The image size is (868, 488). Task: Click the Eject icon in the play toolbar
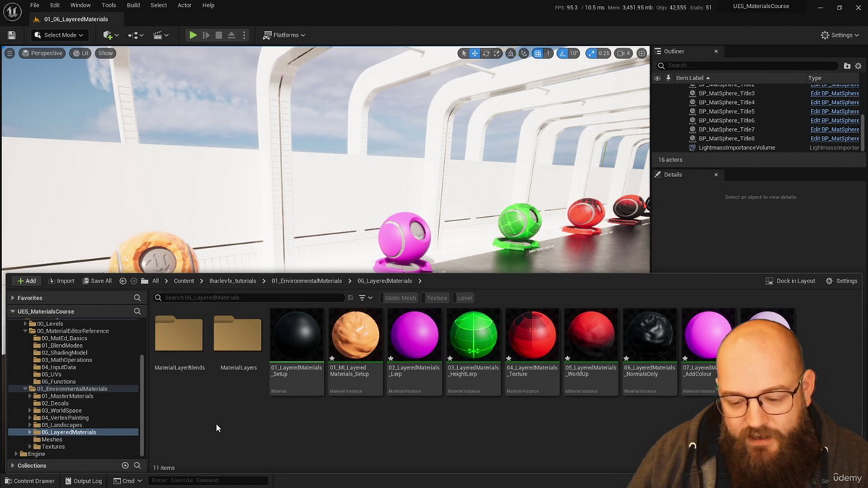coord(231,35)
